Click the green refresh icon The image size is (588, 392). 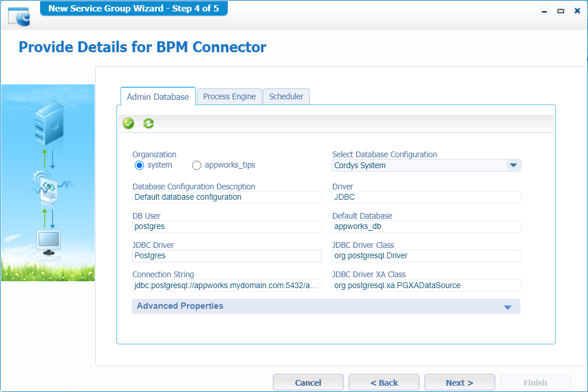(148, 123)
